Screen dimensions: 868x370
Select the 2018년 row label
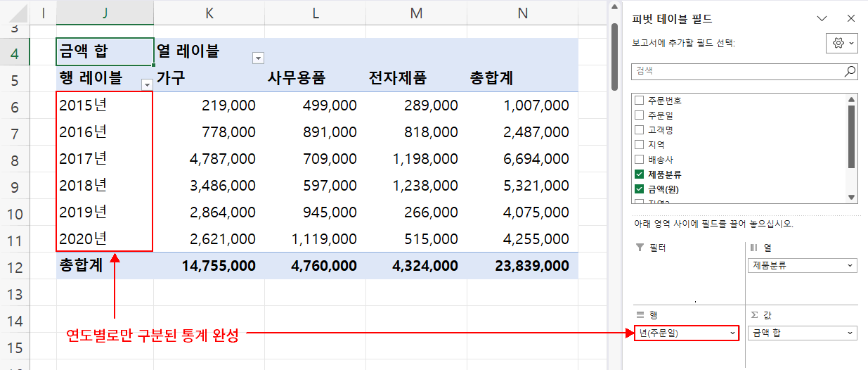[x=105, y=186]
